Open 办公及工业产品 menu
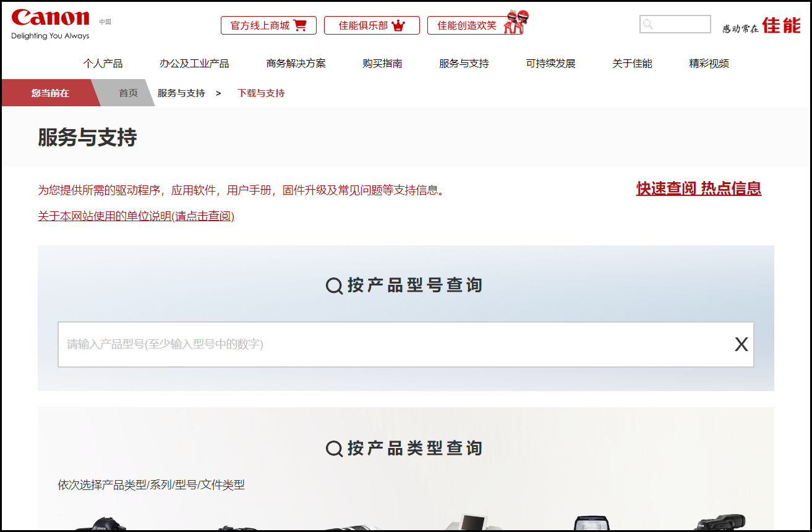 pos(194,64)
